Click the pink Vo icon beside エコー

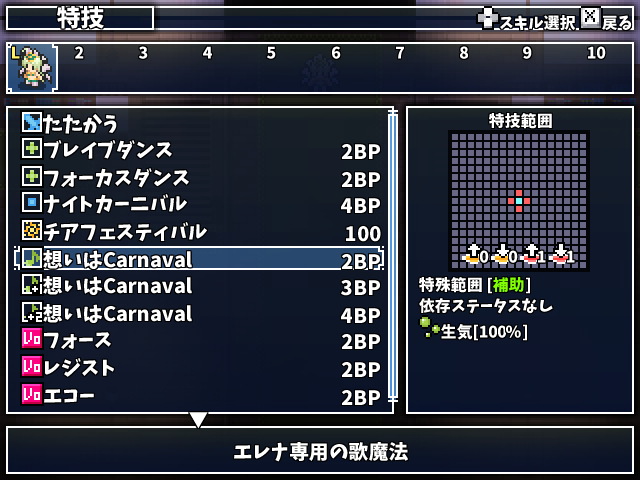point(31,394)
